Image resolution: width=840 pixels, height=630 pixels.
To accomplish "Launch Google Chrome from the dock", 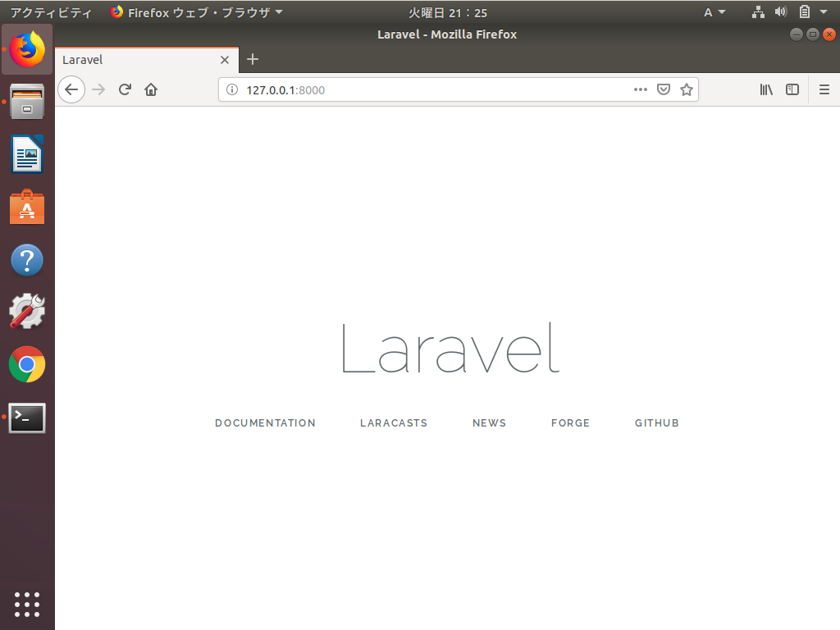I will [x=27, y=364].
